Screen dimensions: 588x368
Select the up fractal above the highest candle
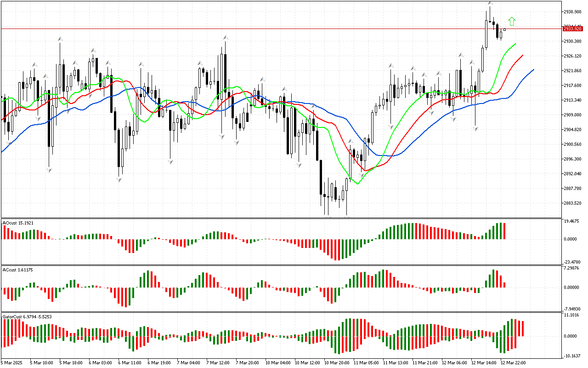(x=490, y=3)
